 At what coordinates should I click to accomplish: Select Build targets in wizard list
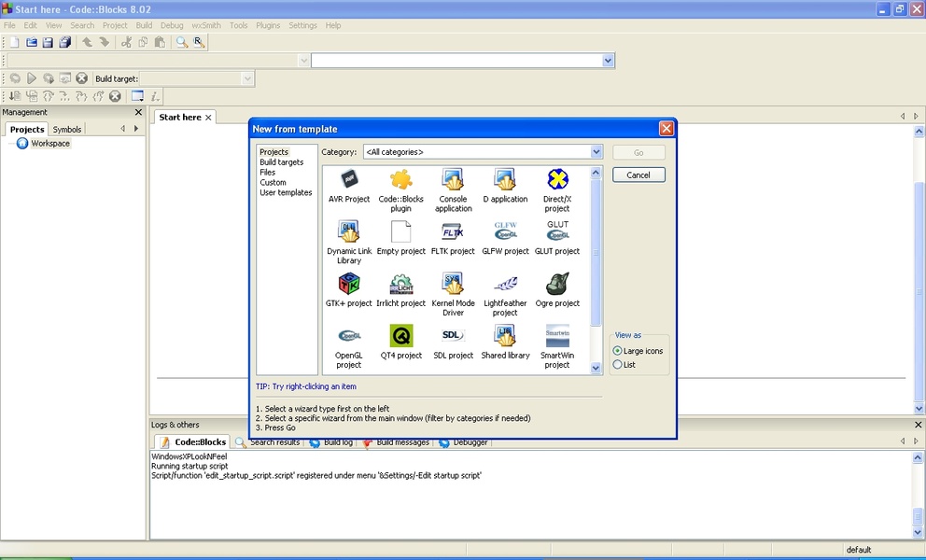[x=281, y=162]
